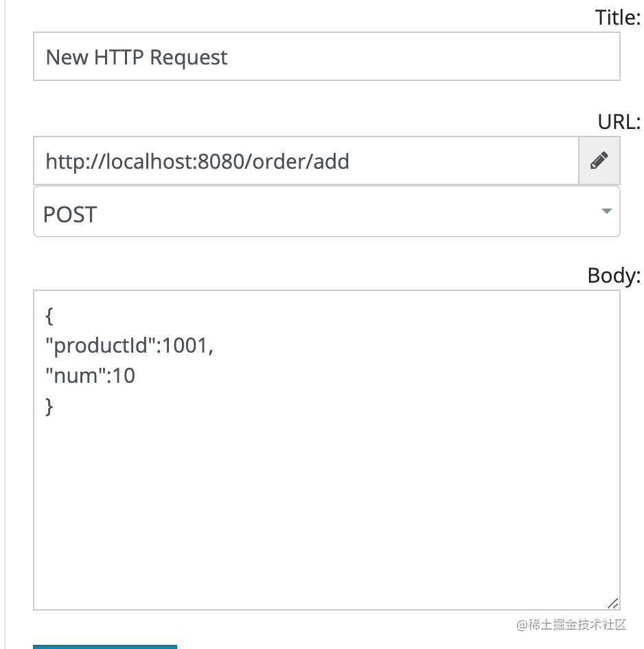
Task: Click the dropdown arrow on method selector
Action: coord(606,211)
